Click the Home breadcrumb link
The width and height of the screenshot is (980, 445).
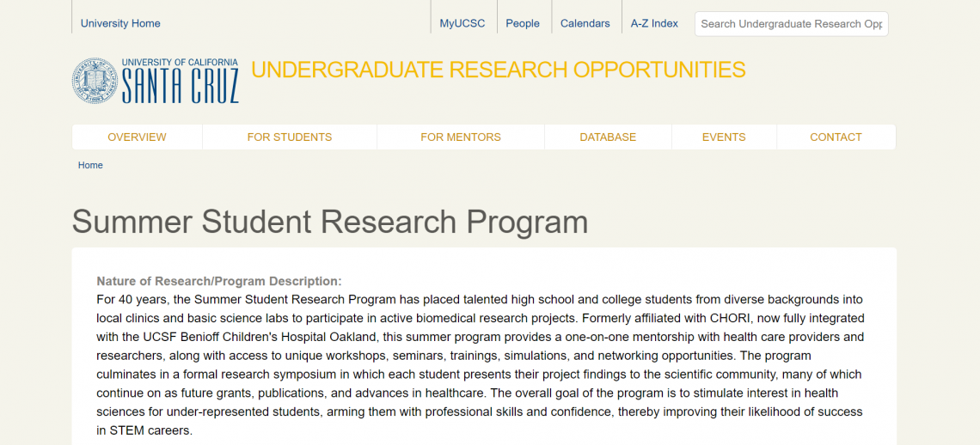[x=90, y=165]
